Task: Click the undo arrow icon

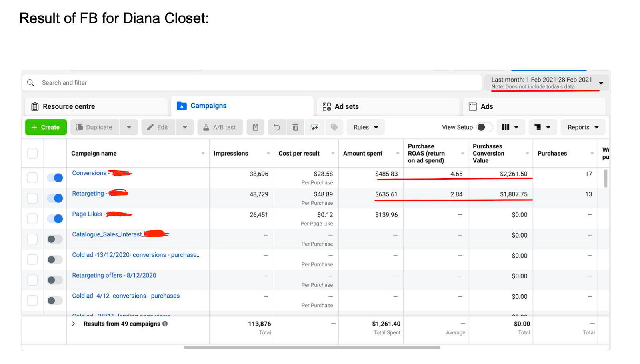Action: click(276, 127)
